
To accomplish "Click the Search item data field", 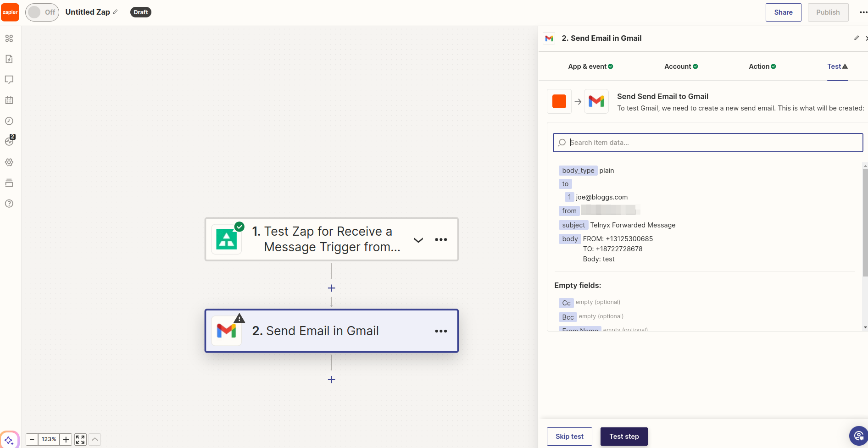I will pos(707,143).
